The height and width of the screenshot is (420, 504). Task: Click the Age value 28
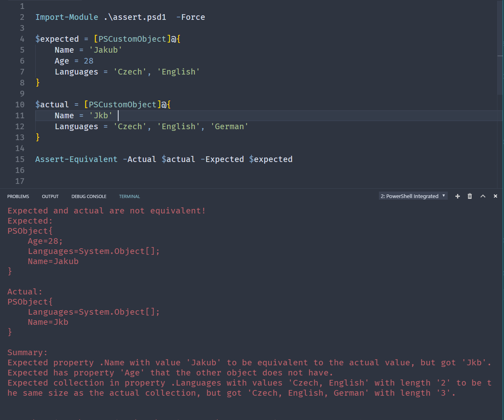tap(88, 61)
